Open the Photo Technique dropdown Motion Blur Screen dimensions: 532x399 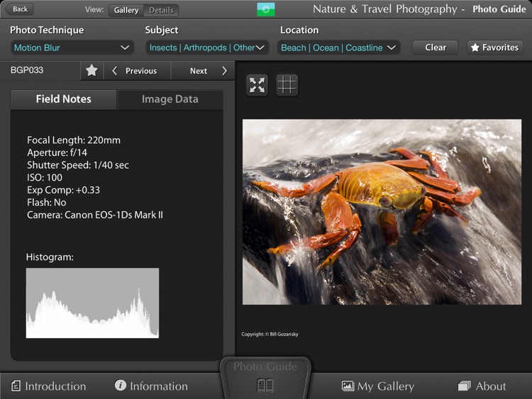click(72, 47)
